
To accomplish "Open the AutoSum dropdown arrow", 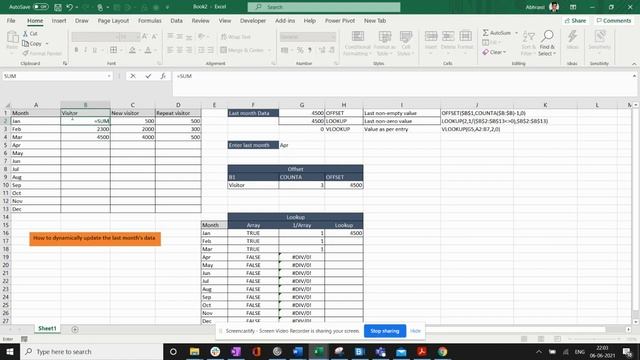I will (x=516, y=33).
